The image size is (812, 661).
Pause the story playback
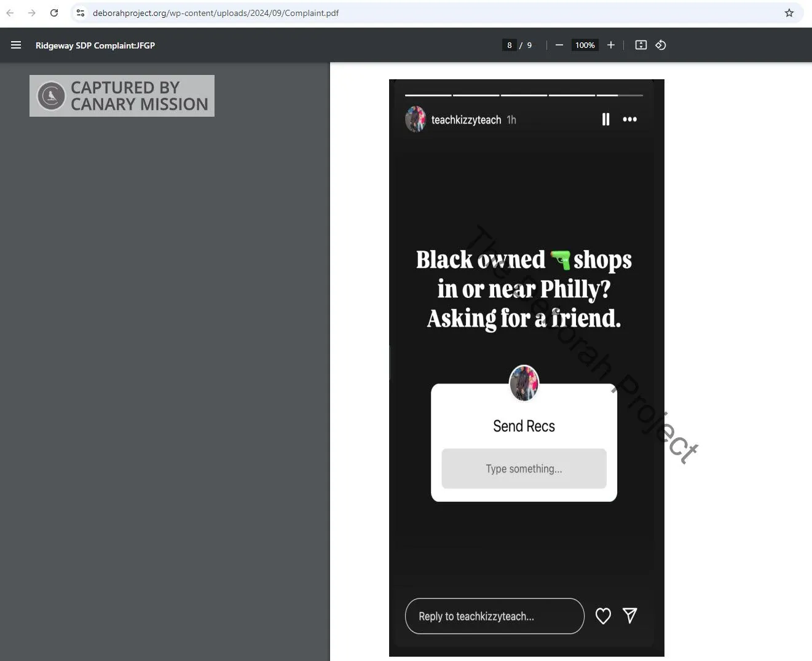pos(605,119)
